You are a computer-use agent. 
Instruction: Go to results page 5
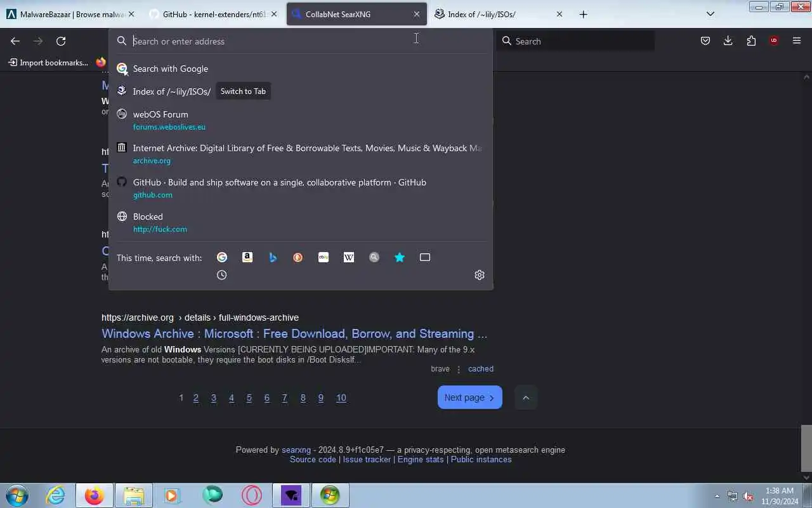click(x=249, y=398)
